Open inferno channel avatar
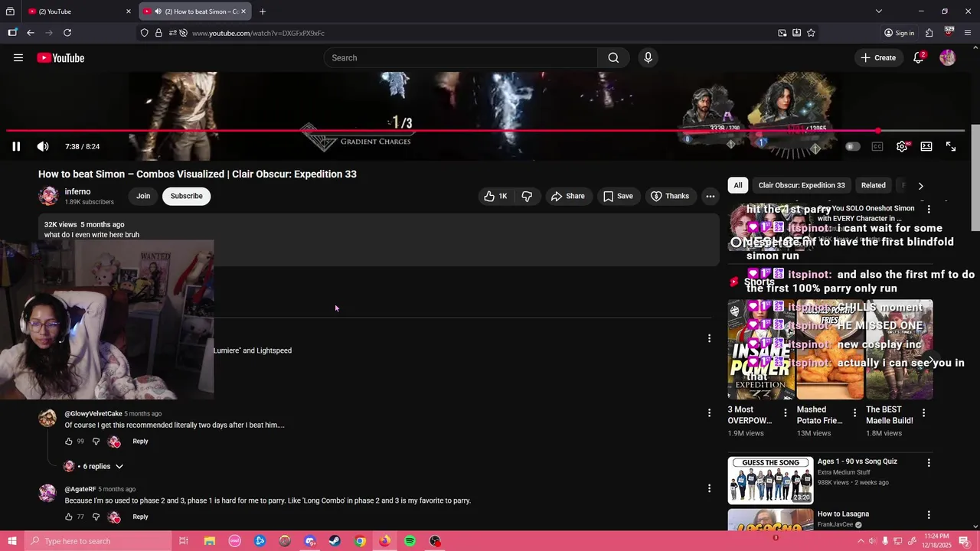980x551 pixels. [x=48, y=196]
